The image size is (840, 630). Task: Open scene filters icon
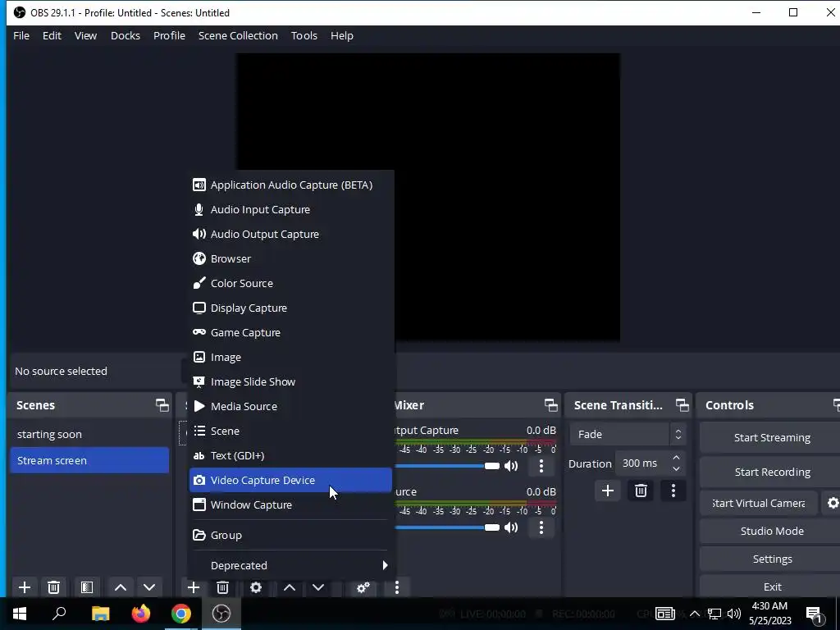click(x=87, y=587)
